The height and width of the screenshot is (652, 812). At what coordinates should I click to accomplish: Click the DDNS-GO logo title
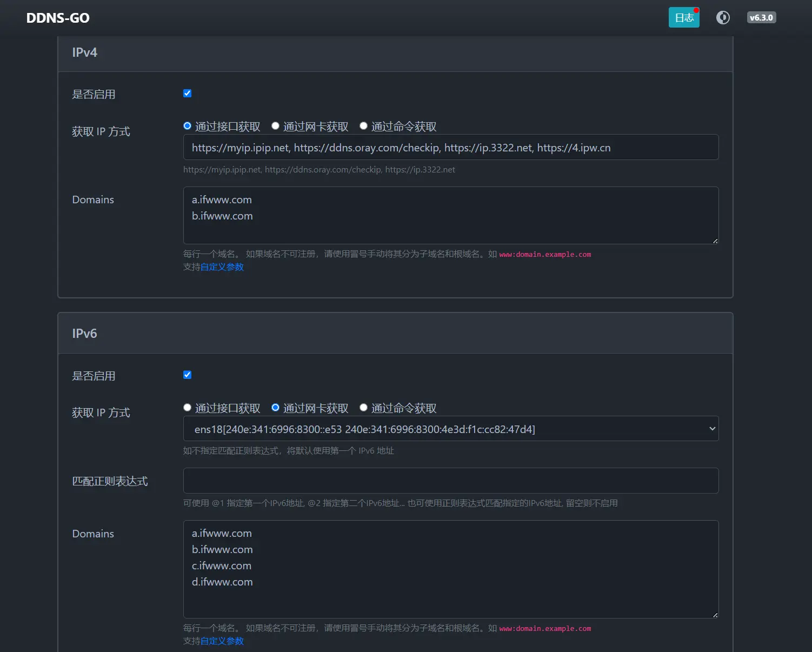tap(58, 18)
